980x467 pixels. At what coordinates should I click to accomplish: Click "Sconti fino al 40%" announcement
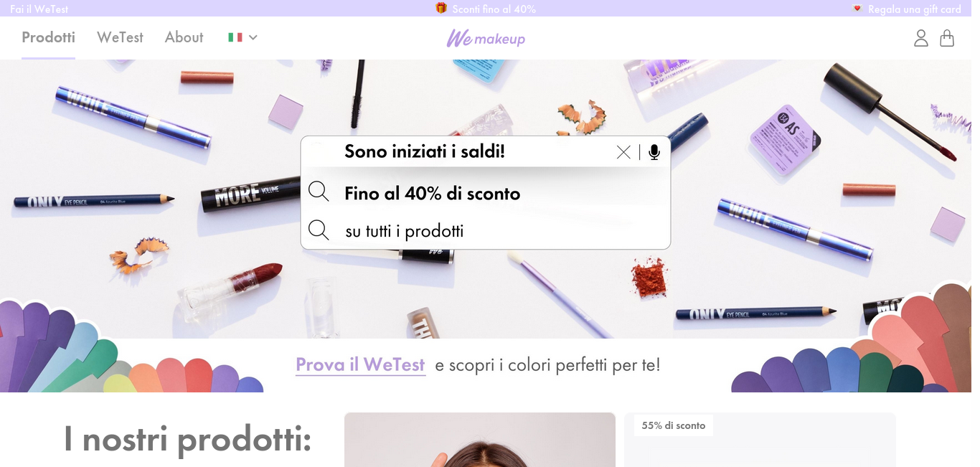click(494, 9)
